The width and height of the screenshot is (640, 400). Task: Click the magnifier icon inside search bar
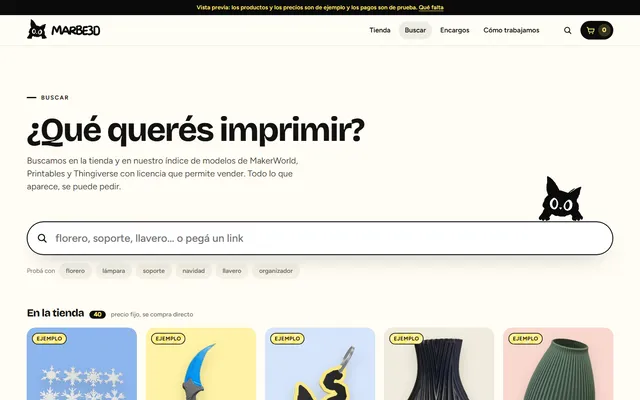(42, 238)
